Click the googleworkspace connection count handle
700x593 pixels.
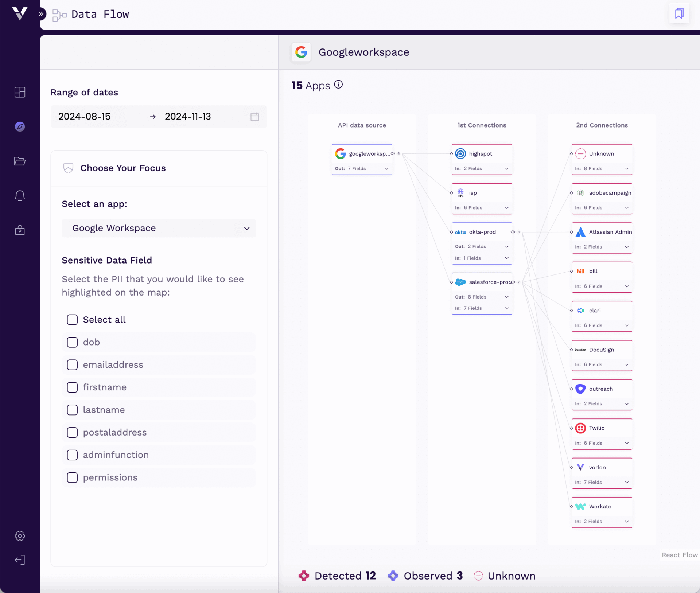click(x=395, y=153)
